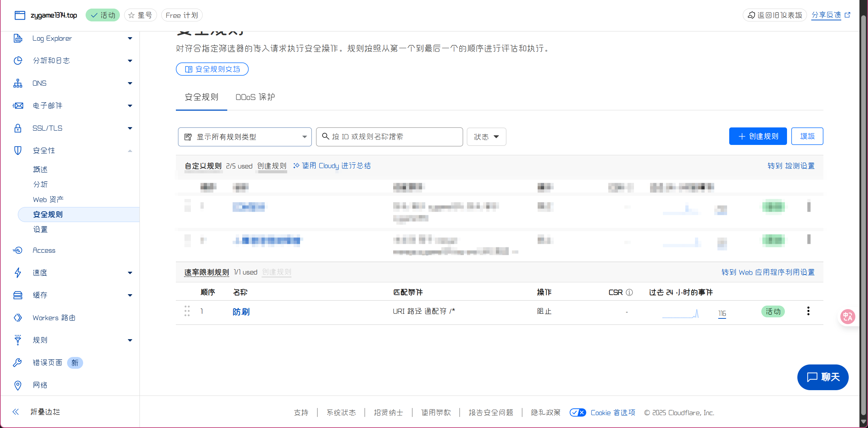Viewport: 868px width, 428px height.
Task: Click the 创建规则 blue button
Action: (x=758, y=136)
